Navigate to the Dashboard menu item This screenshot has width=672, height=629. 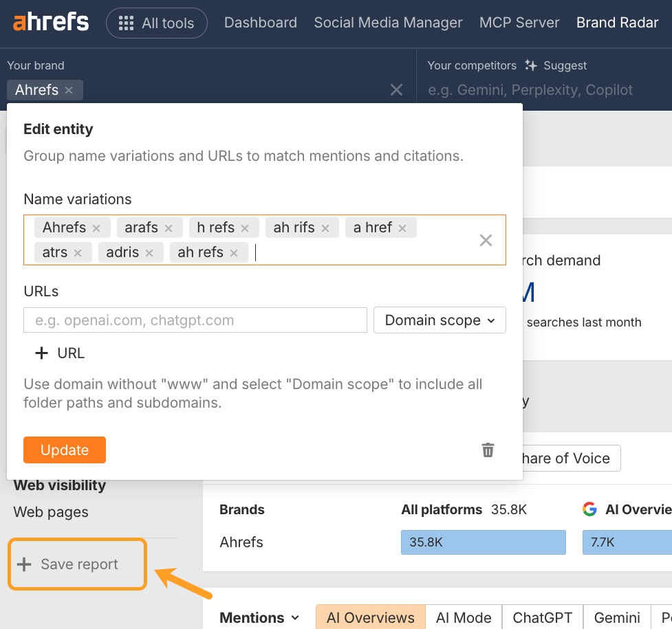point(260,23)
